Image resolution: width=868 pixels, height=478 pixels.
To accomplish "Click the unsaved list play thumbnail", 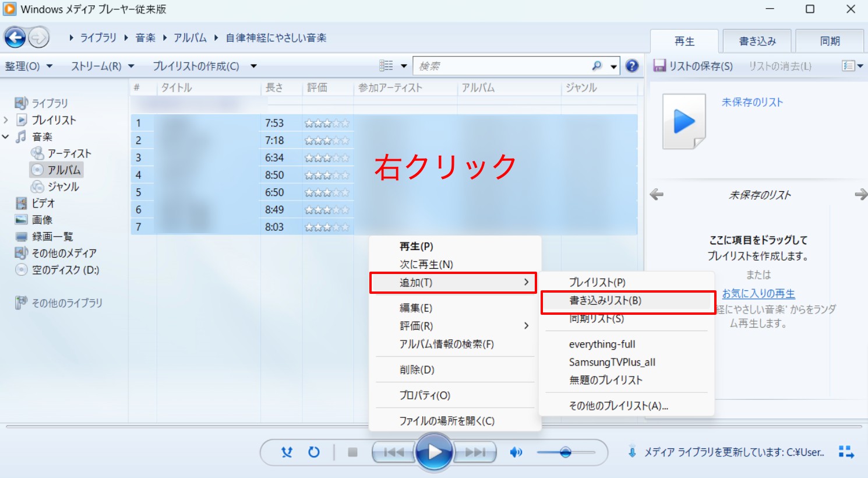I will click(684, 121).
